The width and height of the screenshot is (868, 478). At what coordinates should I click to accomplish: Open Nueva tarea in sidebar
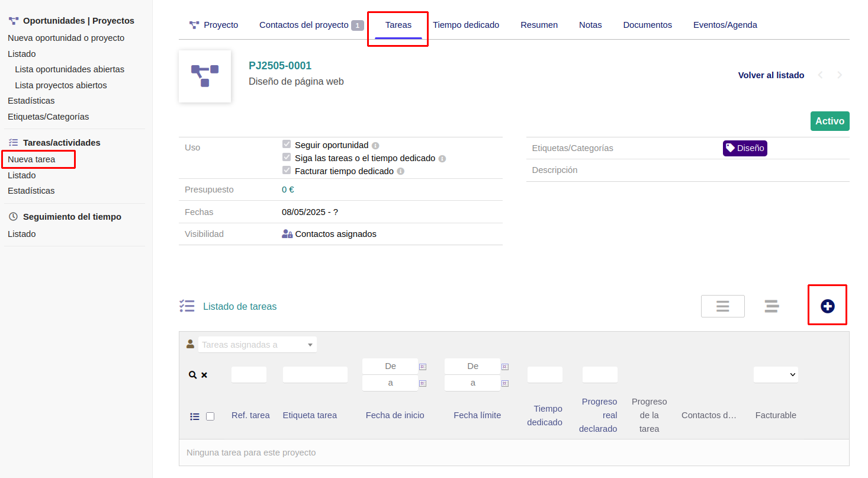pyautogui.click(x=31, y=159)
